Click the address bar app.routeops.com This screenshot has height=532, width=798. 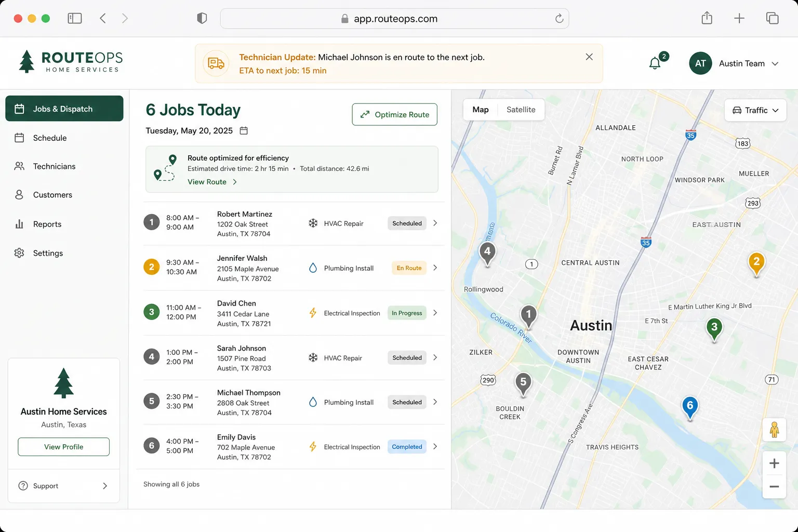(x=395, y=19)
